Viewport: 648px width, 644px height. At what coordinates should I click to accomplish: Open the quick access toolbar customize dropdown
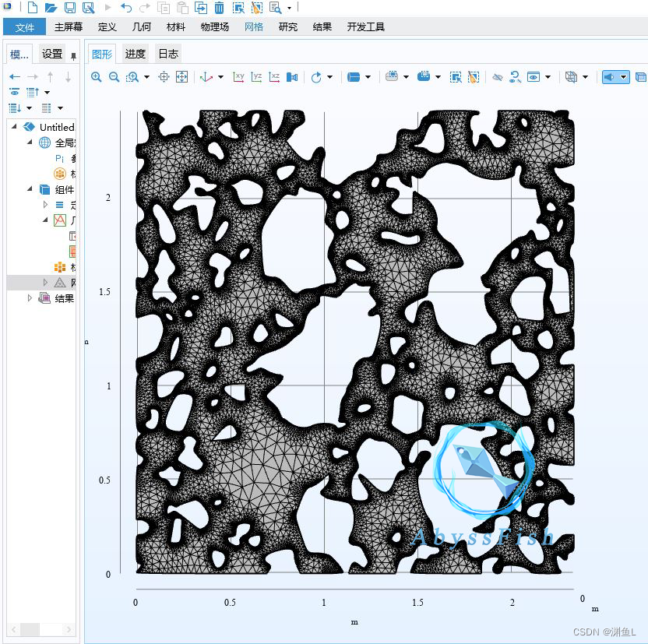(289, 8)
